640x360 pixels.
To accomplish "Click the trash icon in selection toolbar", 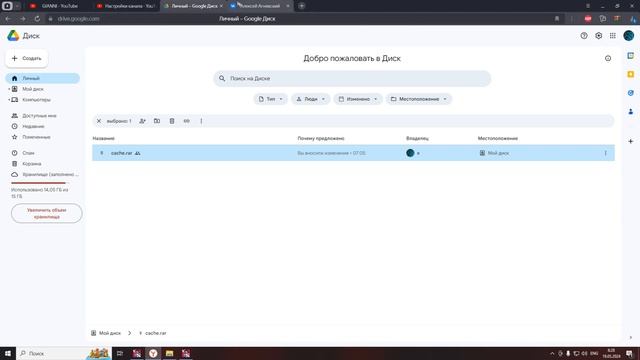I will point(172,121).
